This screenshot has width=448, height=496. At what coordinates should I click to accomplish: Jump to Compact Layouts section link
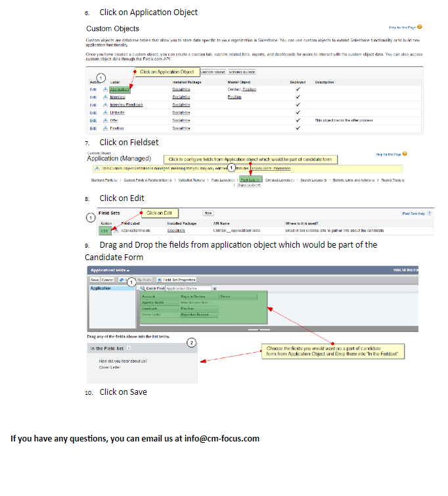click(x=280, y=180)
